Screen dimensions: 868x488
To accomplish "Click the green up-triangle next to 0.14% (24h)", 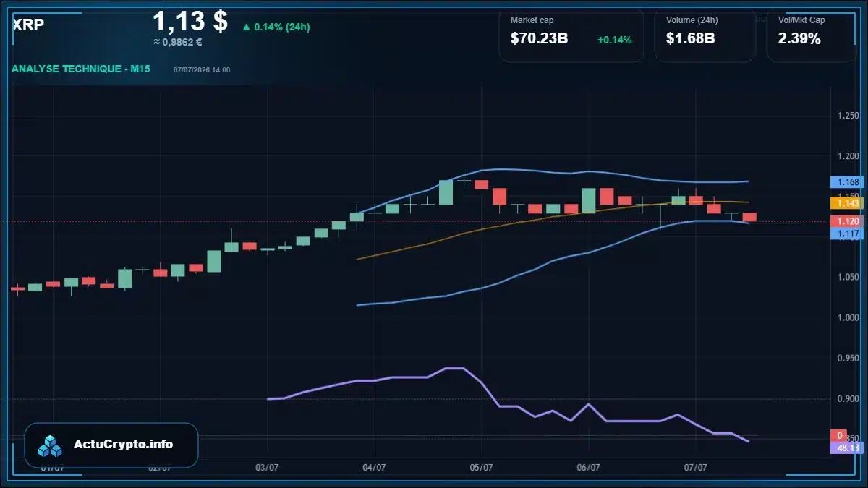I will [246, 27].
